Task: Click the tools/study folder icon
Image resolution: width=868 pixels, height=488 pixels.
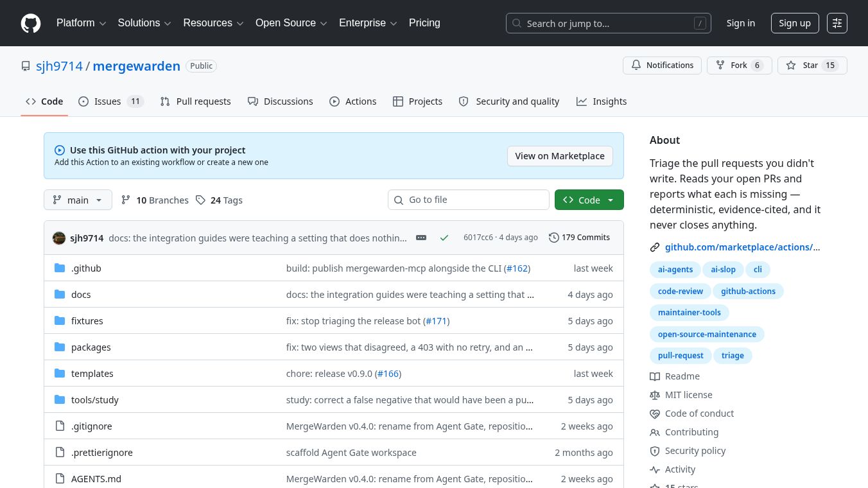Action: coord(60,400)
